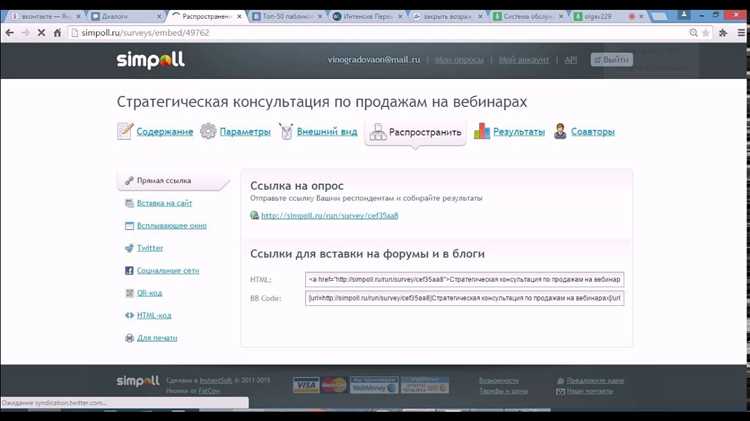Click the zoom magnifier in address bar

click(694, 33)
